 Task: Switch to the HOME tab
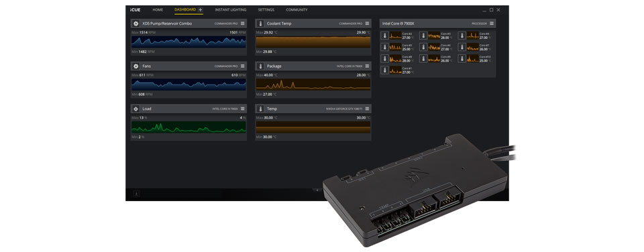tap(158, 10)
